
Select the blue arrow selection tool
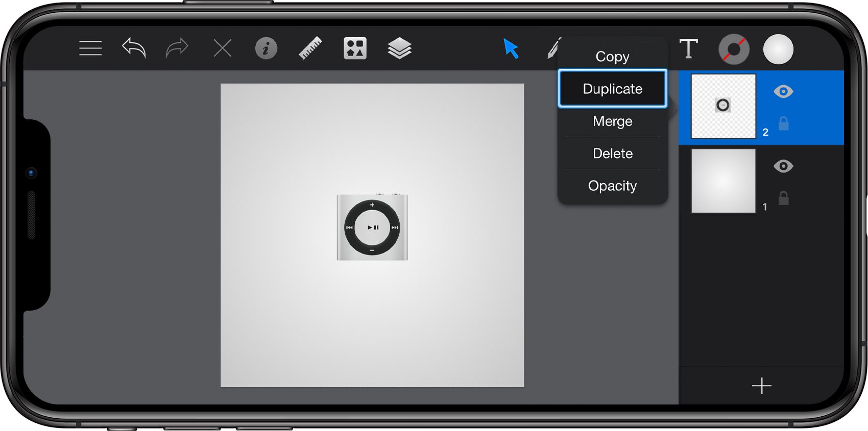click(x=511, y=48)
